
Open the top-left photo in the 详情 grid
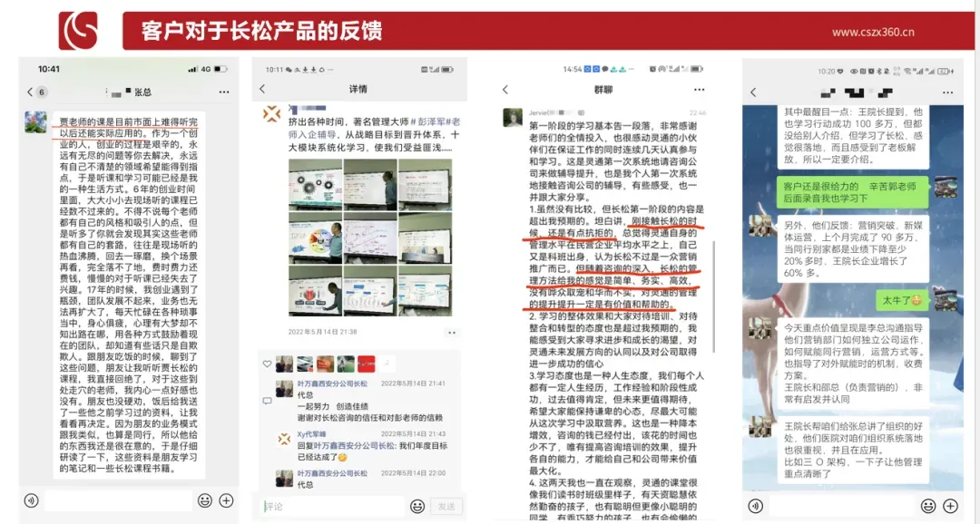coord(315,186)
